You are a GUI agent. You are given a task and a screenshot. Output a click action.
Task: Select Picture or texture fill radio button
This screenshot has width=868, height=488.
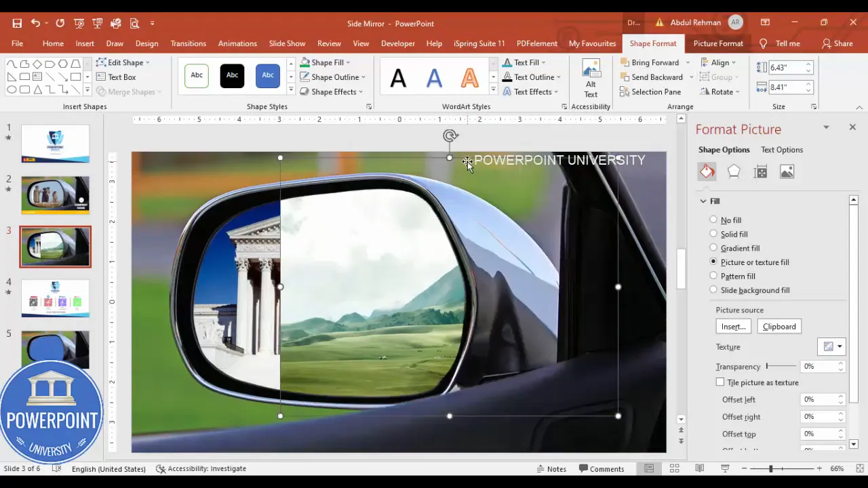click(713, 262)
